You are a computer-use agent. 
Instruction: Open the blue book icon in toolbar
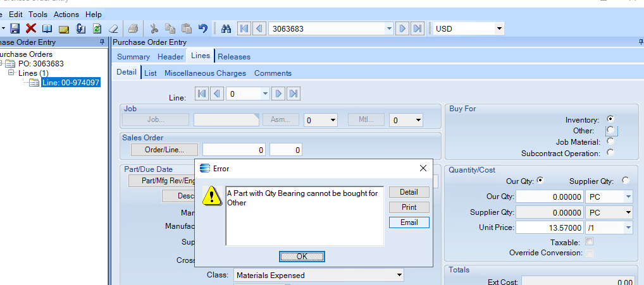47,28
